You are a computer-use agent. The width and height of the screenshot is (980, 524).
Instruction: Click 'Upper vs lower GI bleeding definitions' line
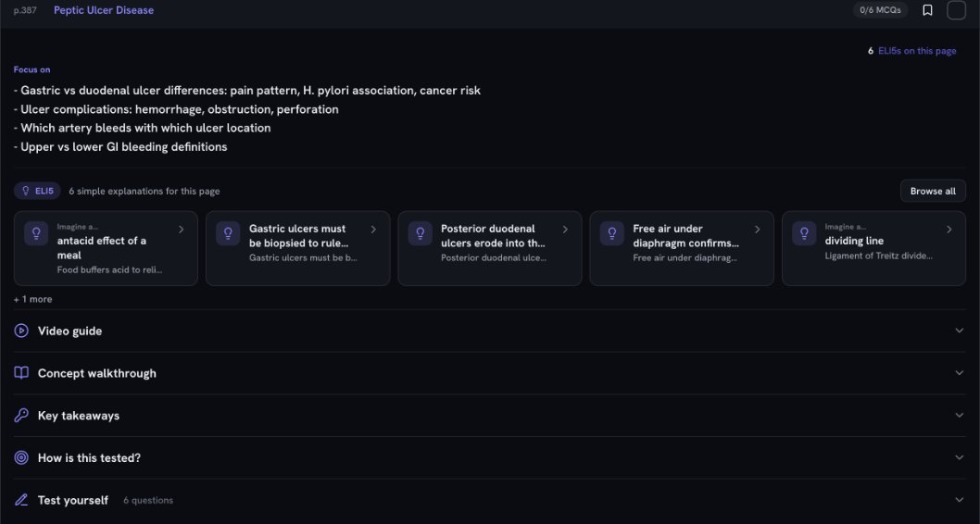tap(120, 147)
